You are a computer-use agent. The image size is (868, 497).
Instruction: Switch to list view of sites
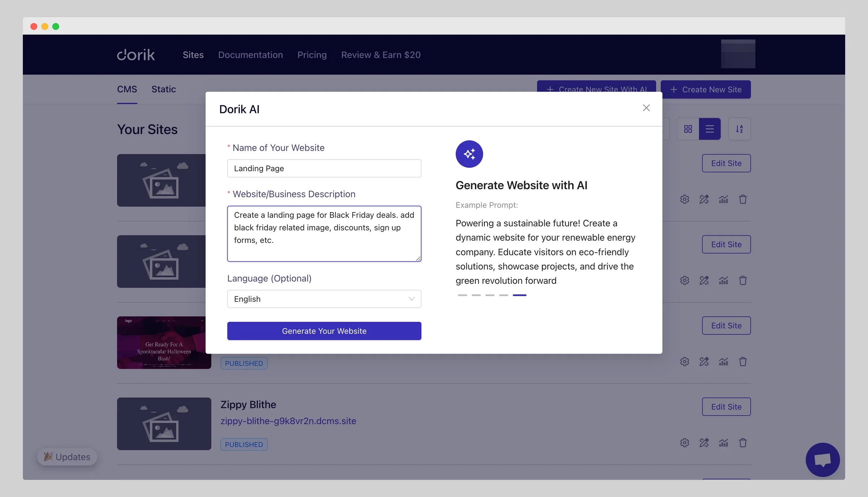[710, 129]
